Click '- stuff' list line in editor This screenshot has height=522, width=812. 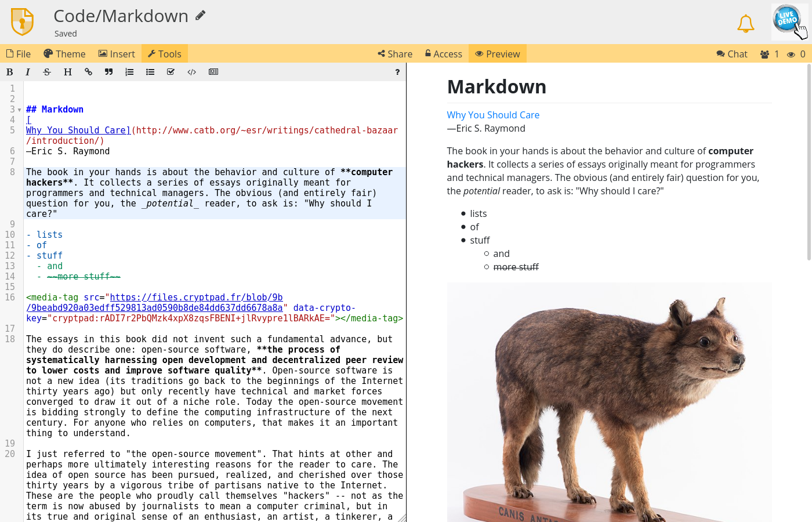click(44, 256)
